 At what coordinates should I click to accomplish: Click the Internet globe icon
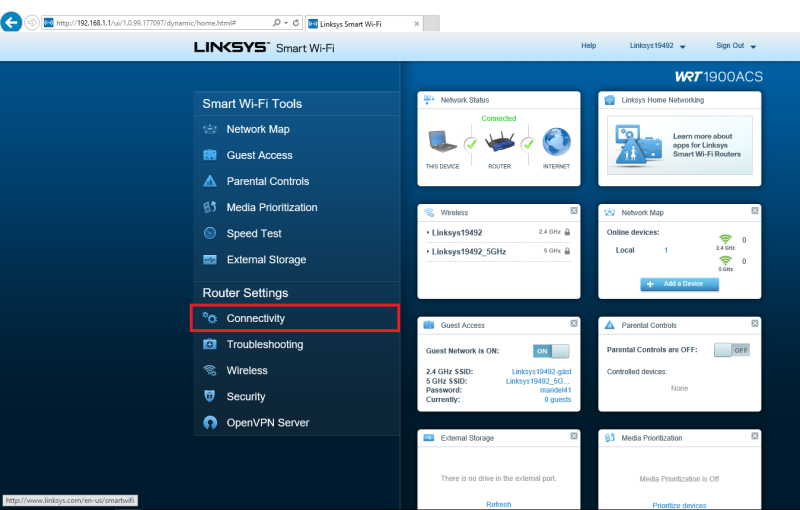point(556,142)
